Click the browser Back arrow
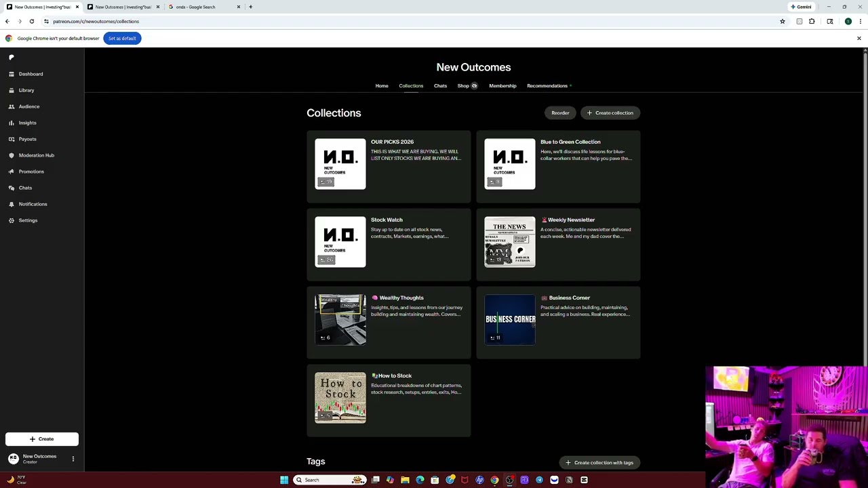 pos(7,22)
